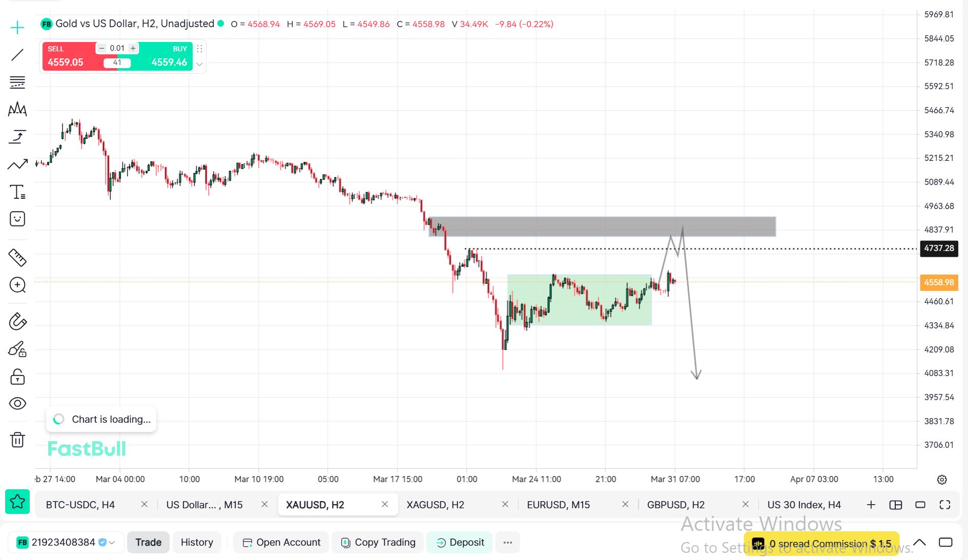Delete drawings with the trash icon
The height and width of the screenshot is (560, 968).
point(17,440)
